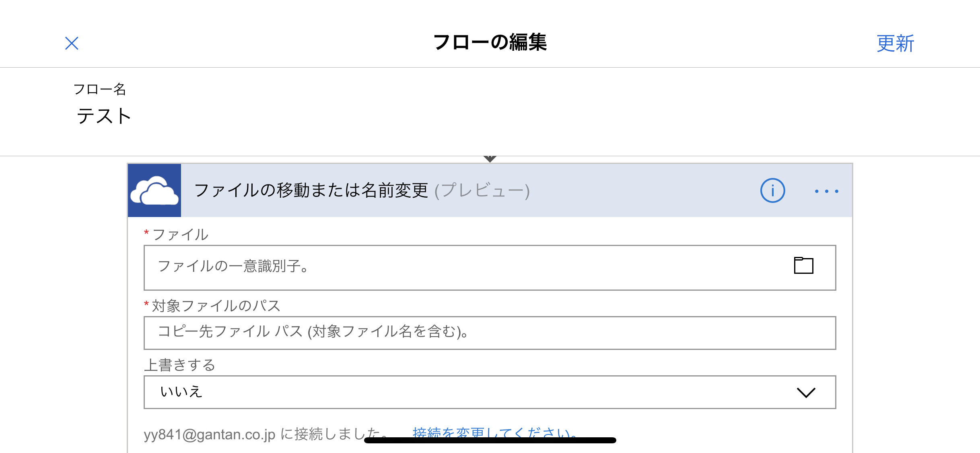
Task: Focus the コピー先ファイル パス input field
Action: 490,333
